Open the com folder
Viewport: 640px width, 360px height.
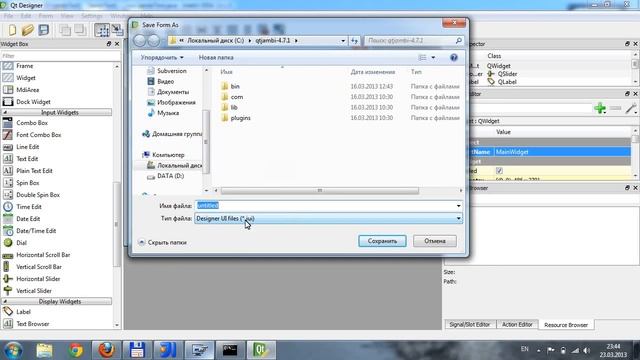(237, 97)
